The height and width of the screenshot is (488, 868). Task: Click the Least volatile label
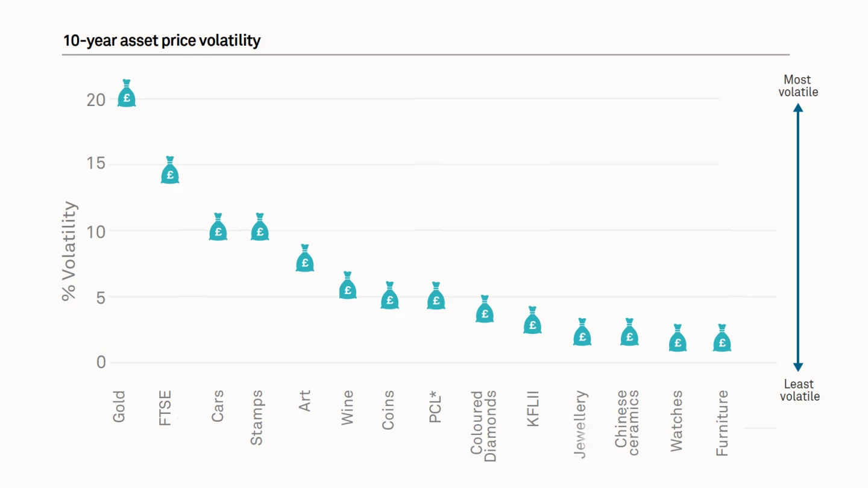click(x=799, y=390)
